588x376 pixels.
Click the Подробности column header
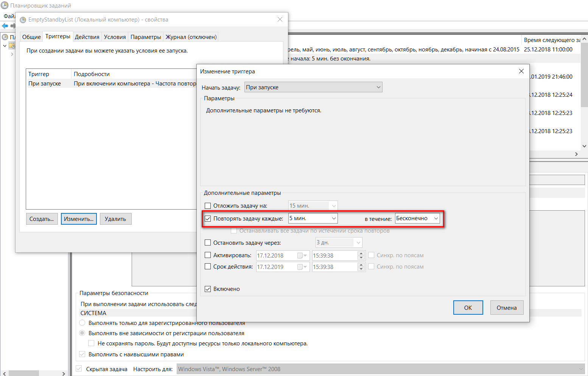click(x=134, y=74)
